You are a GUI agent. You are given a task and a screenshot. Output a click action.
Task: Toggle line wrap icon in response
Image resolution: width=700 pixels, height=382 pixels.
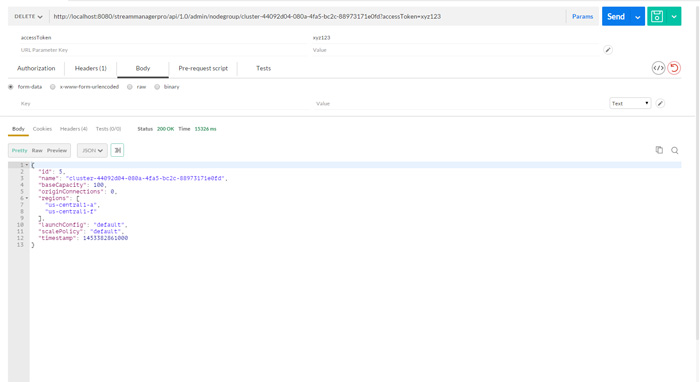[x=117, y=150]
